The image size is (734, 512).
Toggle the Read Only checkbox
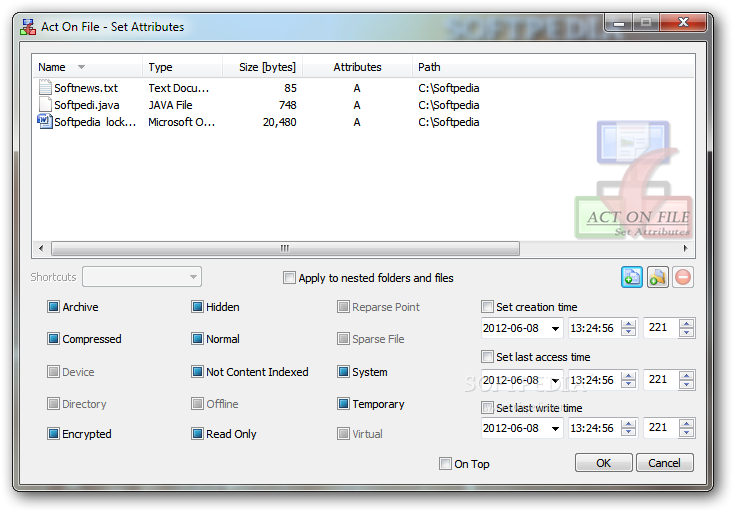tap(197, 434)
